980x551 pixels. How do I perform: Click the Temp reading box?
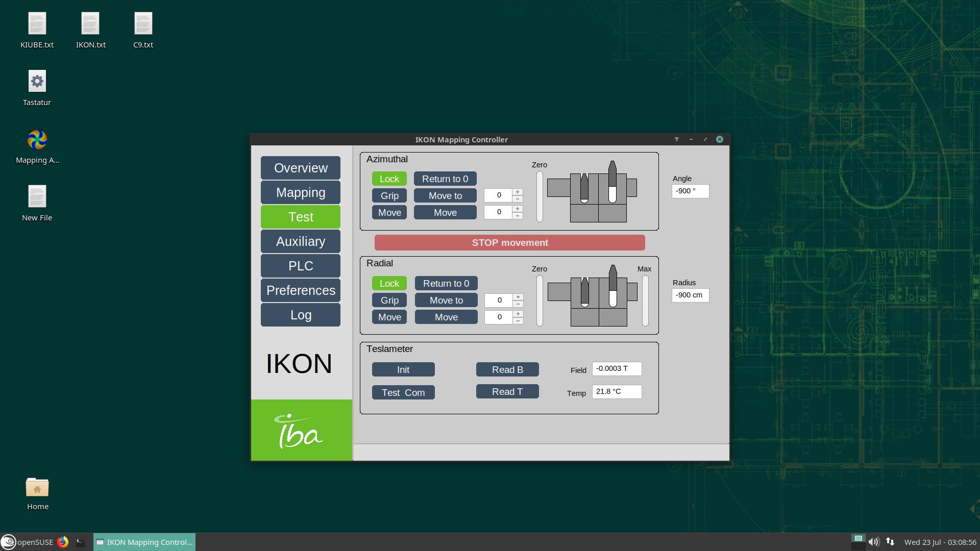tap(617, 391)
